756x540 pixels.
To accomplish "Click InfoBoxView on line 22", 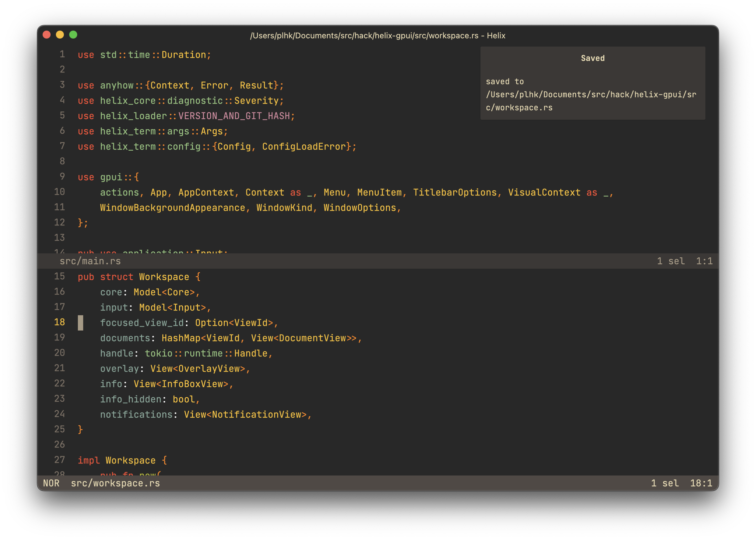I will pos(192,384).
